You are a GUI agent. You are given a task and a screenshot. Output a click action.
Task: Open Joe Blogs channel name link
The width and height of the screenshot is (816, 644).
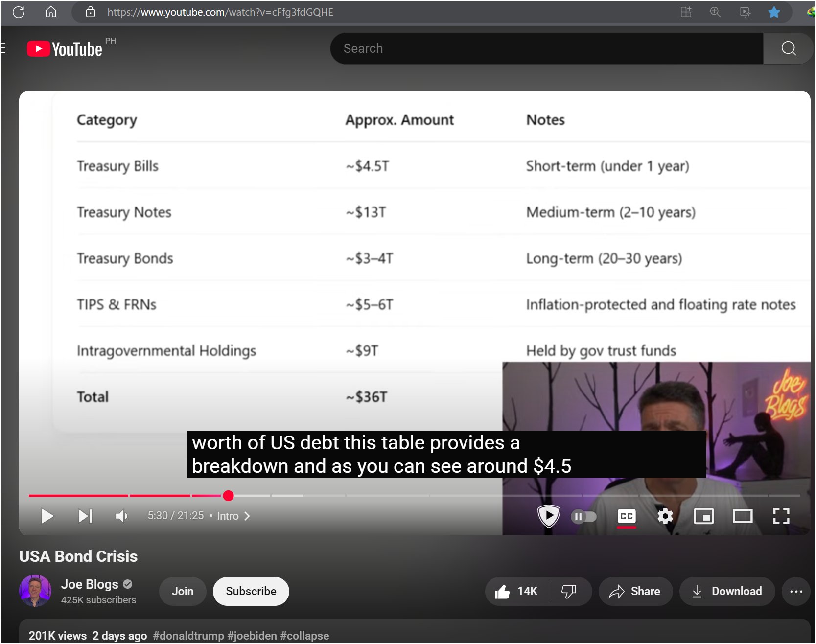point(90,584)
